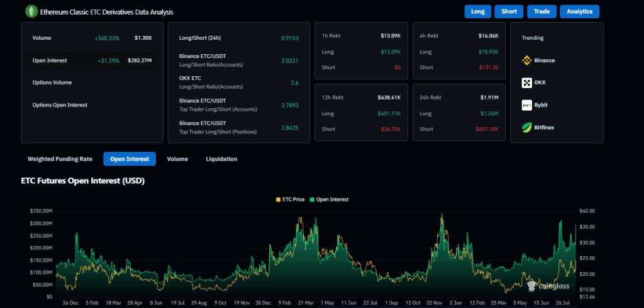The width and height of the screenshot is (644, 308).
Task: Open the Analytics button
Action: pos(579,11)
